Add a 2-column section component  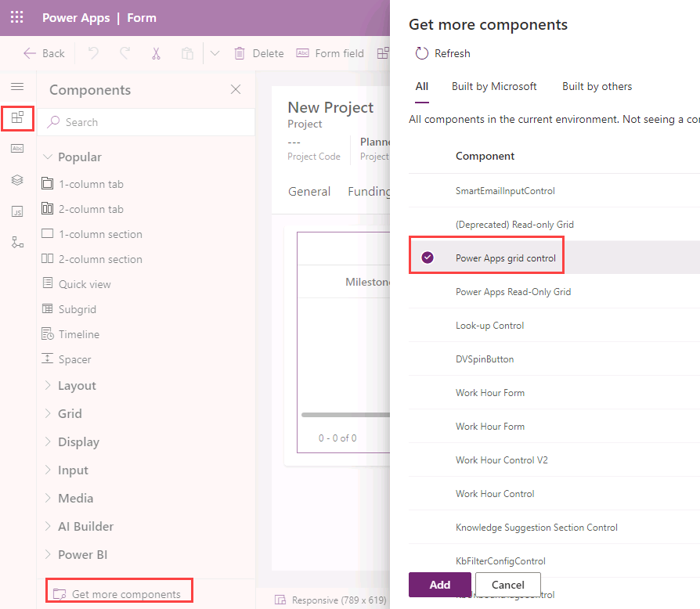coord(92,259)
